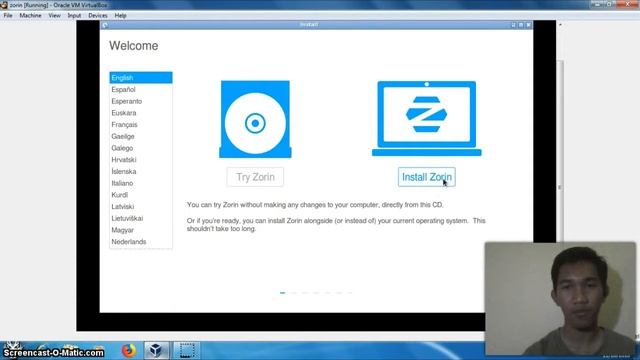Screen dimensions: 640x360
Task: Select Nederlands language
Action: click(x=141, y=242)
